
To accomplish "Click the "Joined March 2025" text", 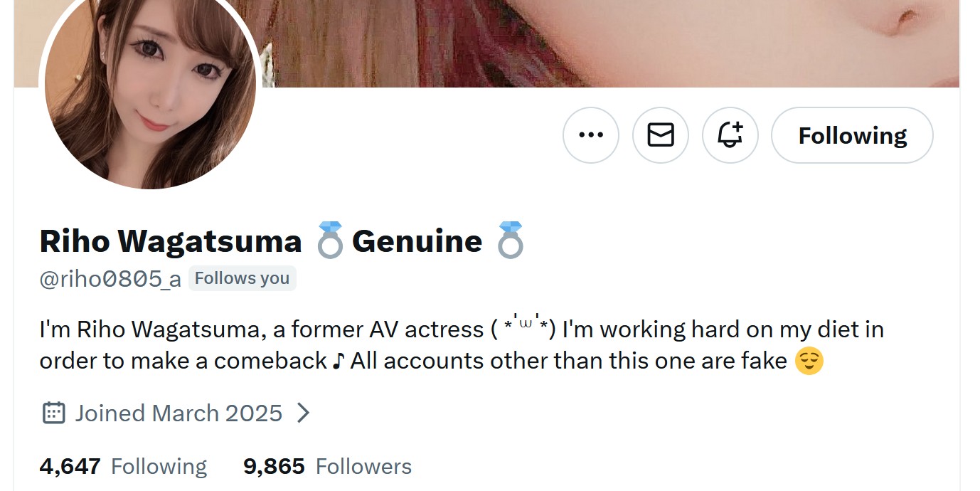I will 179,413.
